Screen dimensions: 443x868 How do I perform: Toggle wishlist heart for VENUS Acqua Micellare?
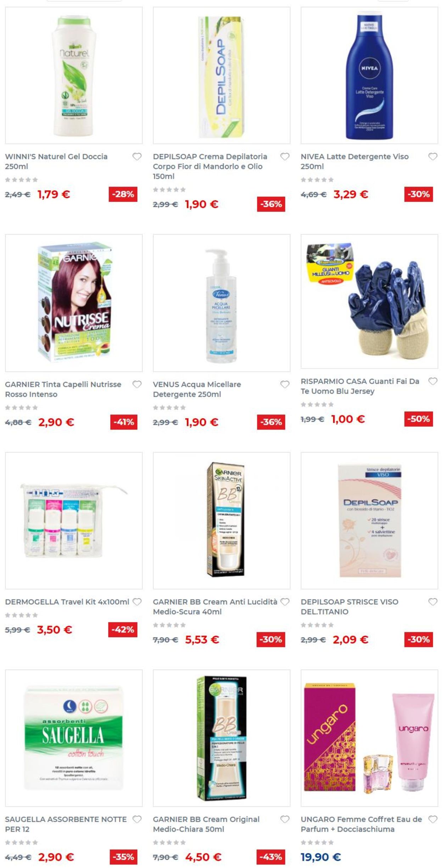click(x=285, y=384)
